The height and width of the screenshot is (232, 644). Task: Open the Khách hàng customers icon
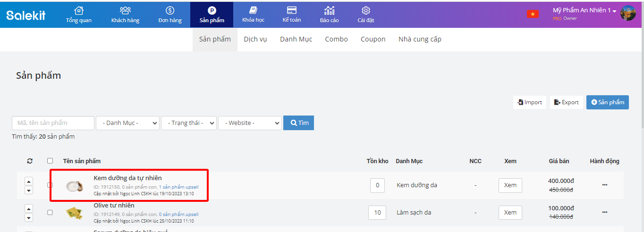click(x=125, y=10)
